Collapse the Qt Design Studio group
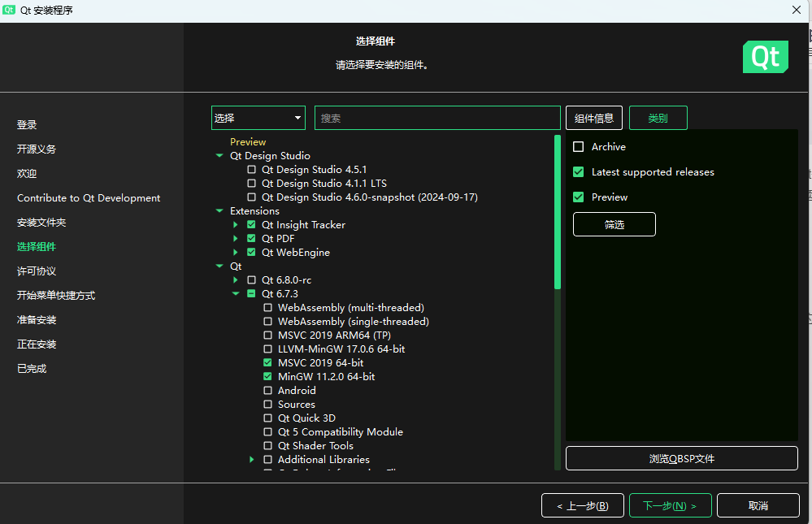This screenshot has height=524, width=812. [219, 156]
